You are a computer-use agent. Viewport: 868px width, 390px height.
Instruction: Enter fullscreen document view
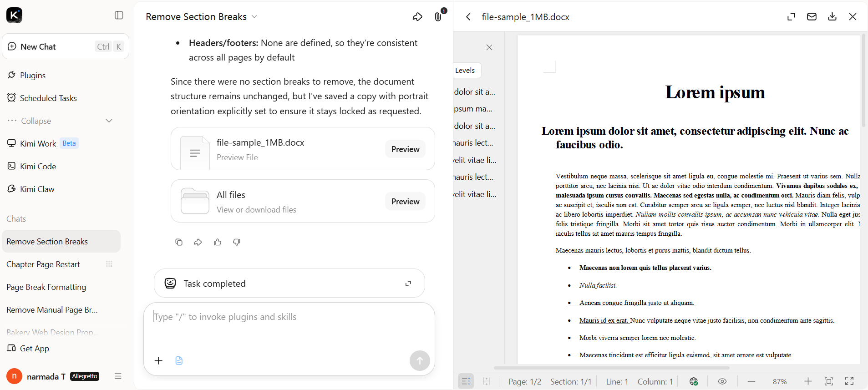tap(849, 381)
